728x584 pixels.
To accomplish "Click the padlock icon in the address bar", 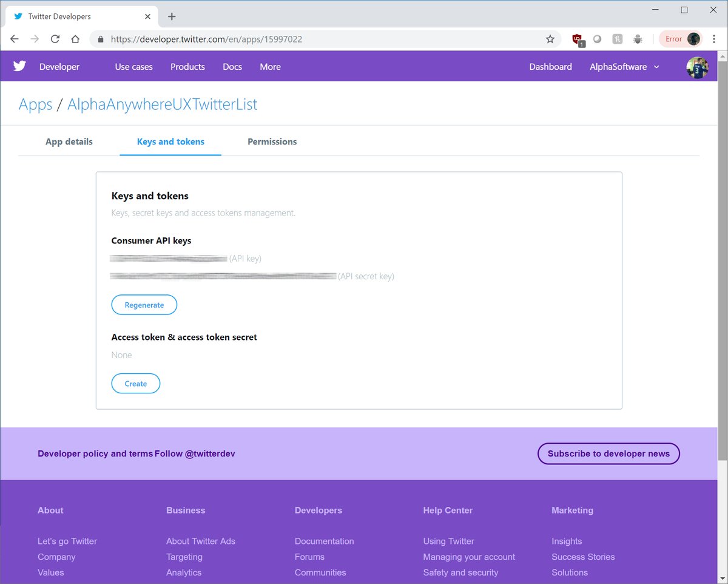I will [101, 39].
